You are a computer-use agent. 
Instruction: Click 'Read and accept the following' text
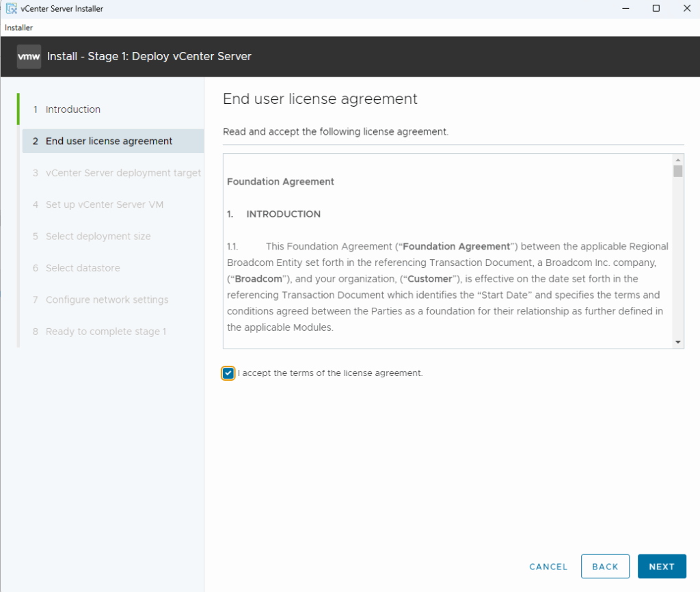click(x=336, y=132)
